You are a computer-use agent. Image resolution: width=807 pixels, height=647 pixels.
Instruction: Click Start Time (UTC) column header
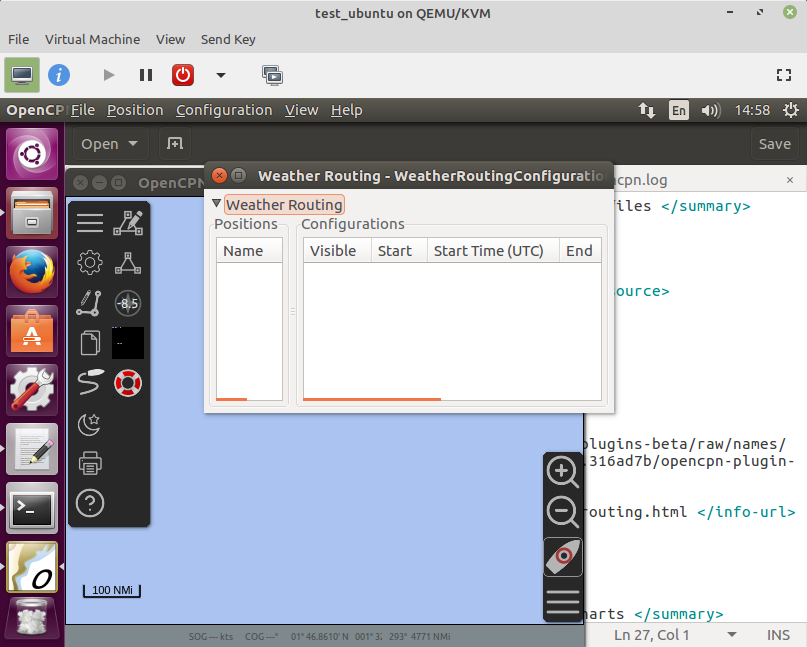[x=493, y=251]
